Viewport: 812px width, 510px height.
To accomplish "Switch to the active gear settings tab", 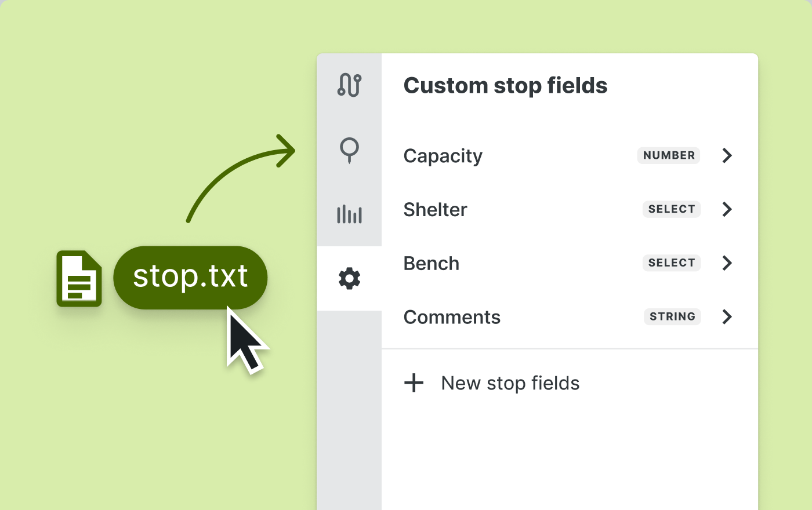I will pyautogui.click(x=349, y=278).
